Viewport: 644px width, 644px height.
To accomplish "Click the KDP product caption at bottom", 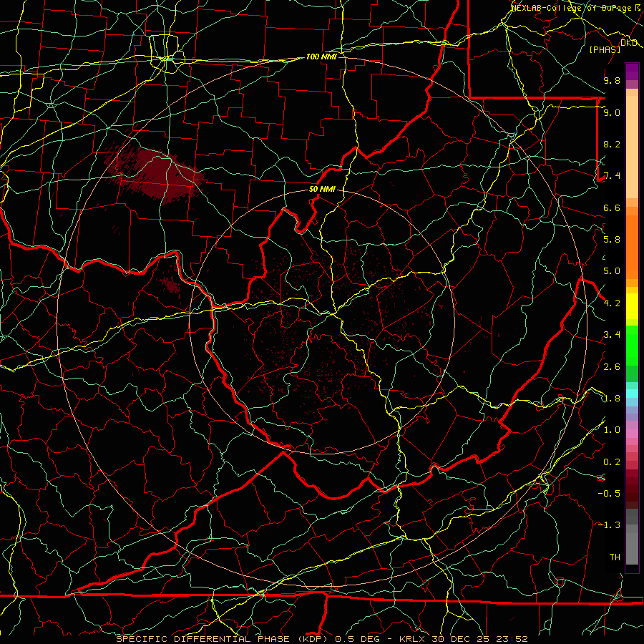I will (321, 639).
